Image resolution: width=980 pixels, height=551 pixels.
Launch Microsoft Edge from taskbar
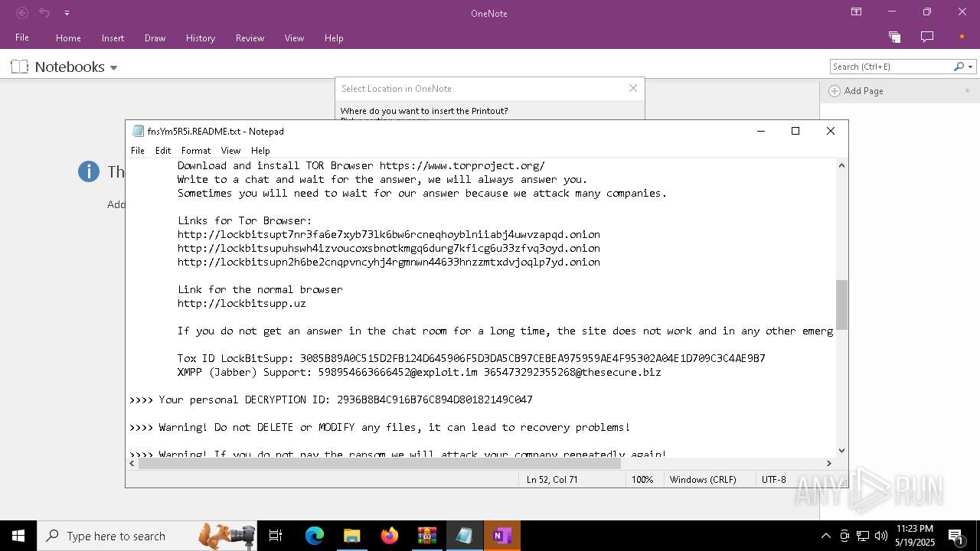tap(315, 536)
